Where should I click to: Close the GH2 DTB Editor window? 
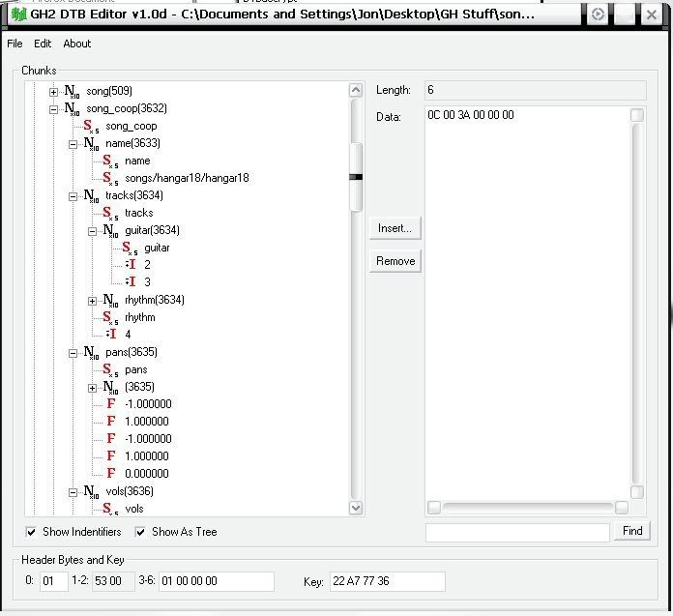click(x=651, y=15)
